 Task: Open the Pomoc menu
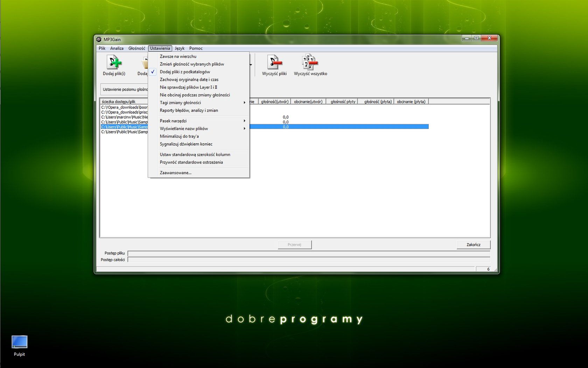pyautogui.click(x=196, y=48)
